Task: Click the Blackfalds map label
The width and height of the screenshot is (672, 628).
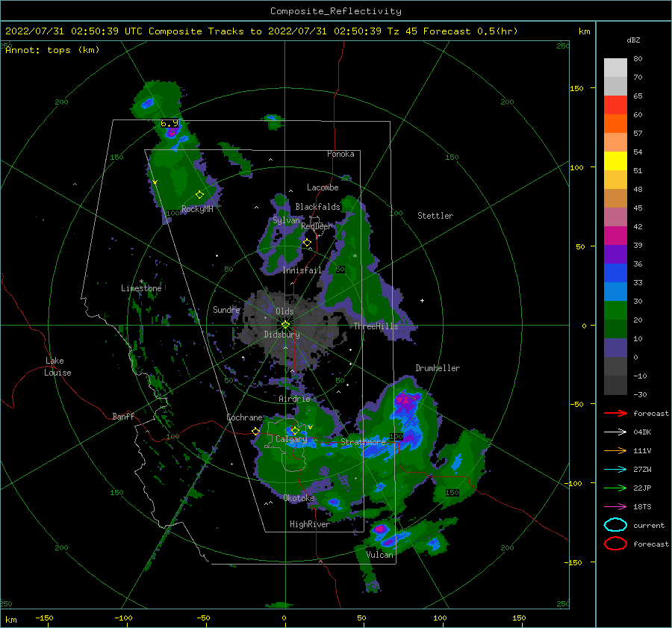Action: pyautogui.click(x=317, y=207)
